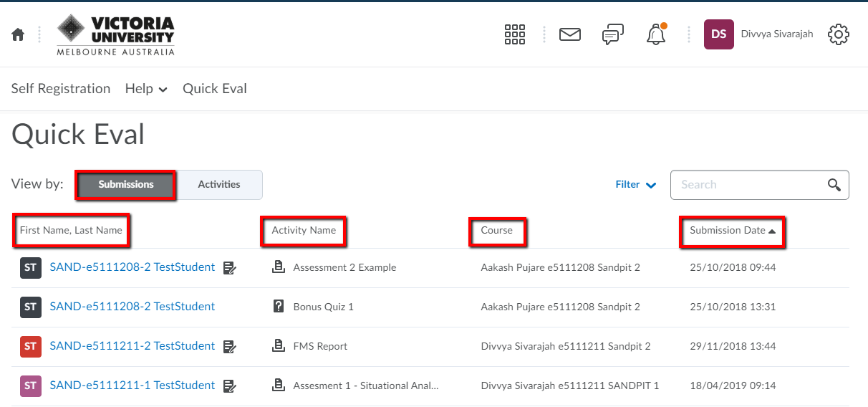Open the message alerts envelope icon
The image size is (868, 407).
tap(569, 34)
